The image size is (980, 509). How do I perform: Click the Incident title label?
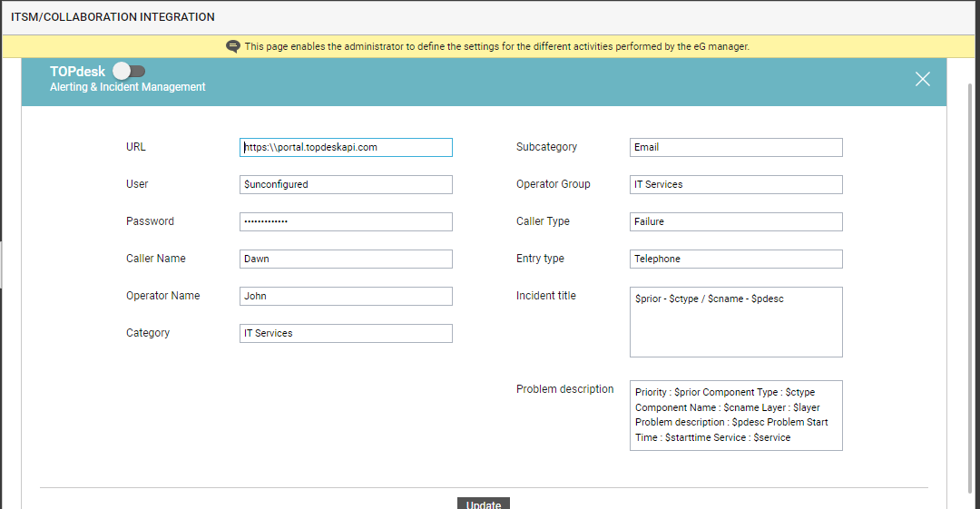pyautogui.click(x=545, y=296)
